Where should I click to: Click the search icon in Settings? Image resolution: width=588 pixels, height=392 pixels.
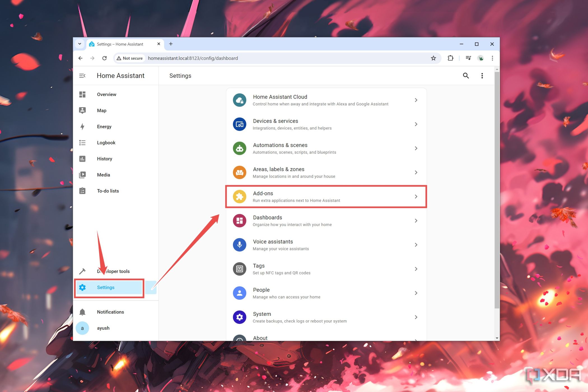[466, 76]
